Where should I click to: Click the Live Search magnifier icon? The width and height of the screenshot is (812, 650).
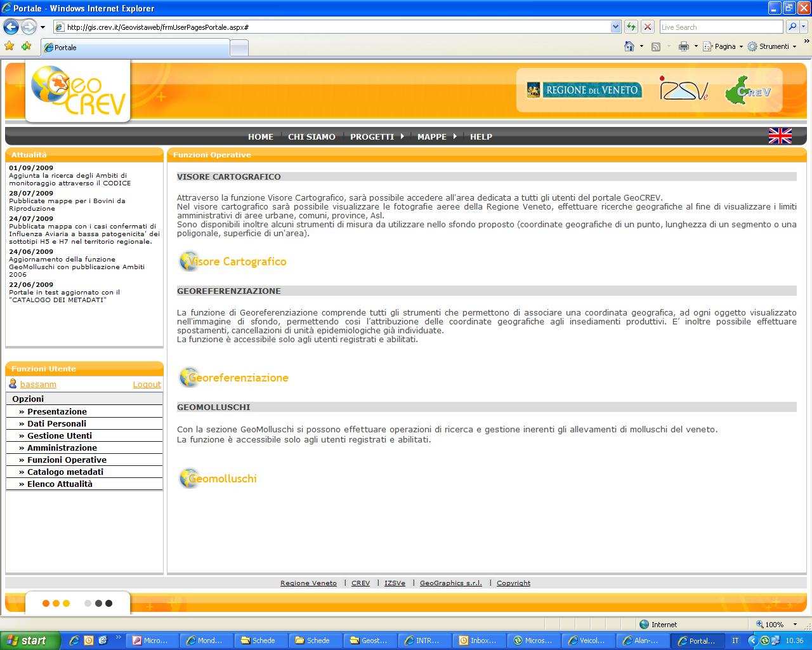792,27
